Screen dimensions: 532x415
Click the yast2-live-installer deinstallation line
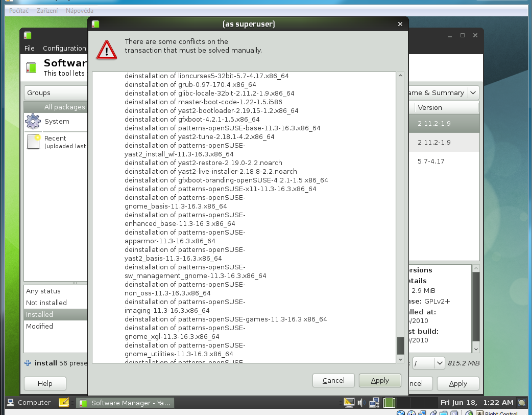click(211, 172)
